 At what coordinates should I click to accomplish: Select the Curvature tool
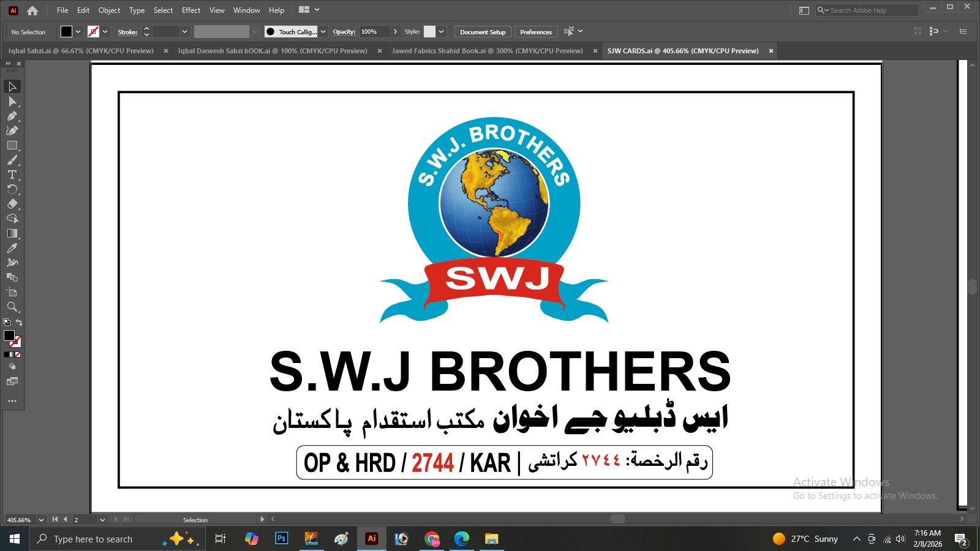coord(12,130)
